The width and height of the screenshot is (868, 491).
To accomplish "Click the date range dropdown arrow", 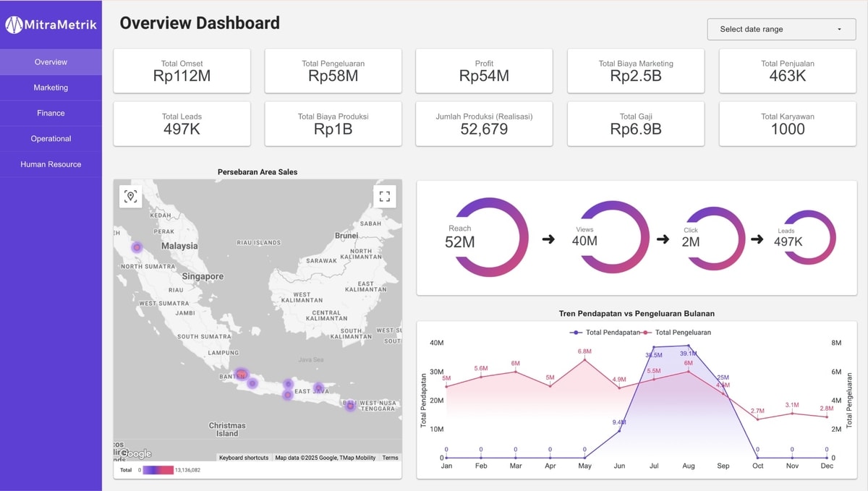I will pos(839,30).
